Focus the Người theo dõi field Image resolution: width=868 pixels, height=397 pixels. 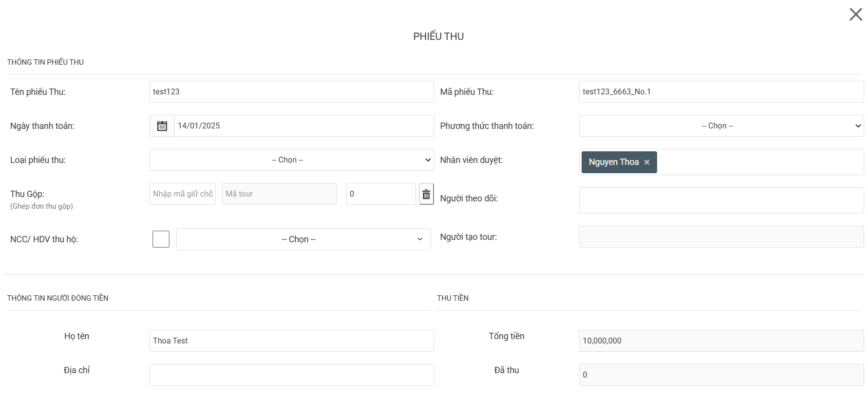[721, 200]
